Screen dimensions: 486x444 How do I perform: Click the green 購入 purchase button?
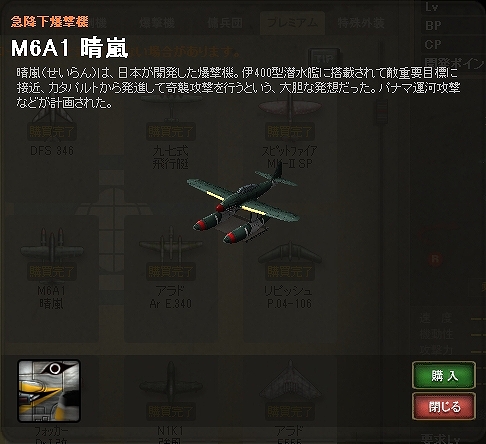point(444,376)
